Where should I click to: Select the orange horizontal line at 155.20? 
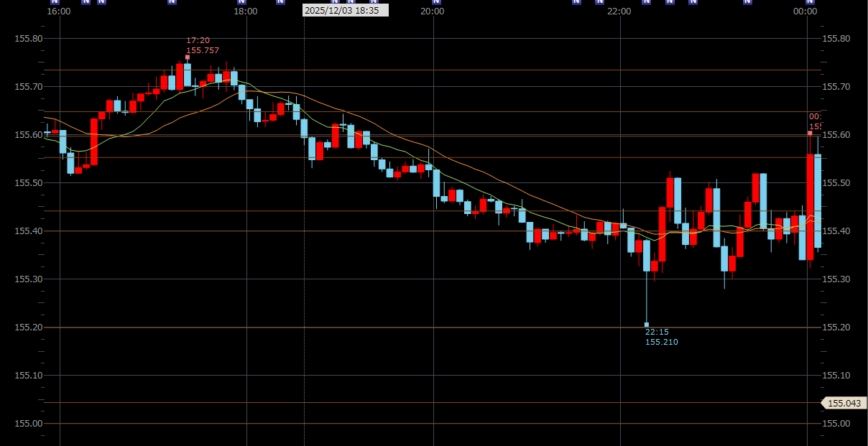(x=359, y=327)
